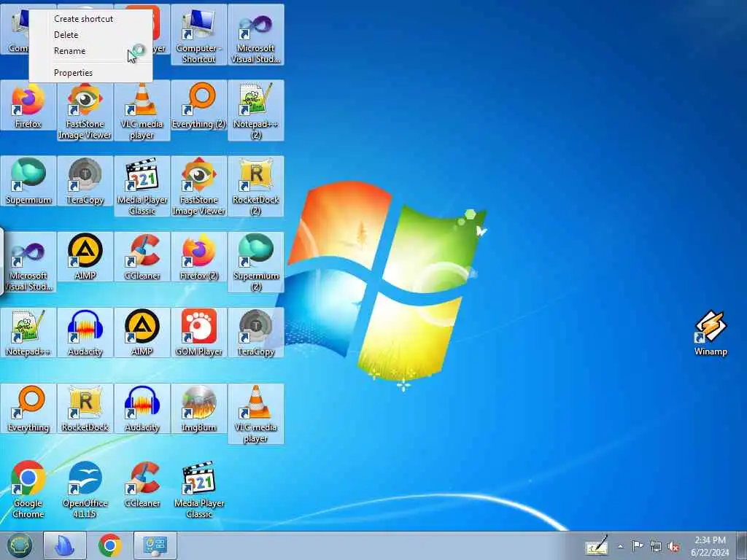Select the CCleaner icon beside Firefox (2)
This screenshot has width=747, height=560.
[142, 257]
